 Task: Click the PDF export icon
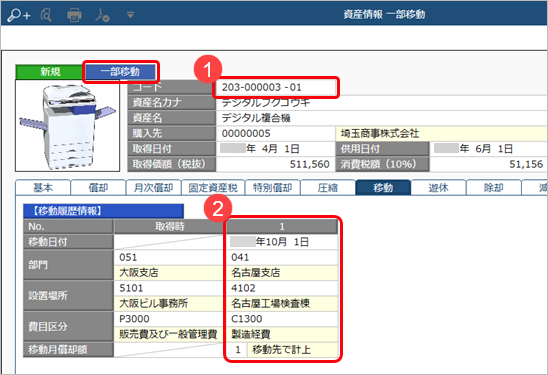click(x=102, y=15)
